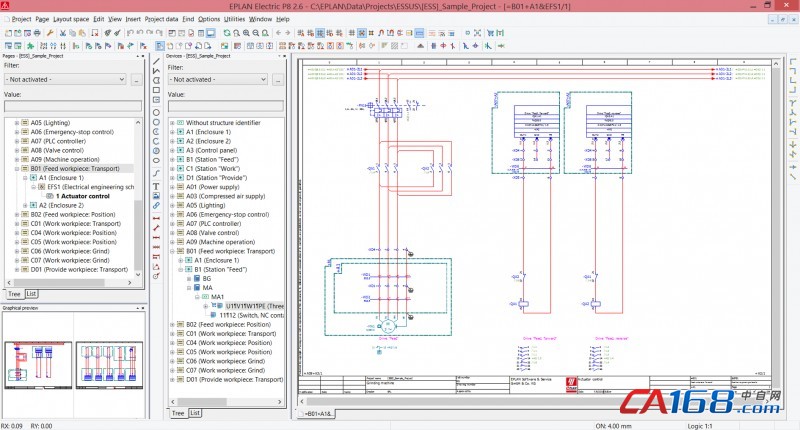Select the Text tool (T icon)
This screenshot has width=800, height=430.
[x=156, y=186]
